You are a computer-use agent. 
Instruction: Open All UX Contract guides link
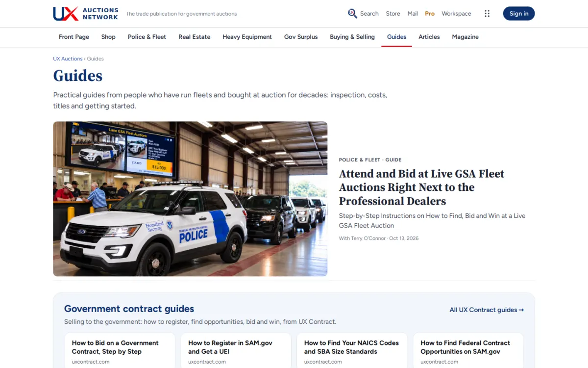[487, 310]
